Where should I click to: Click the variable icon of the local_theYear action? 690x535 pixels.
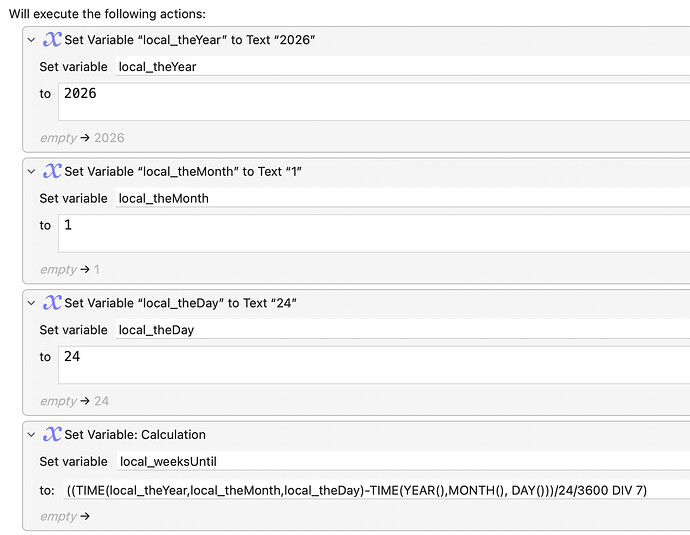pyautogui.click(x=52, y=40)
